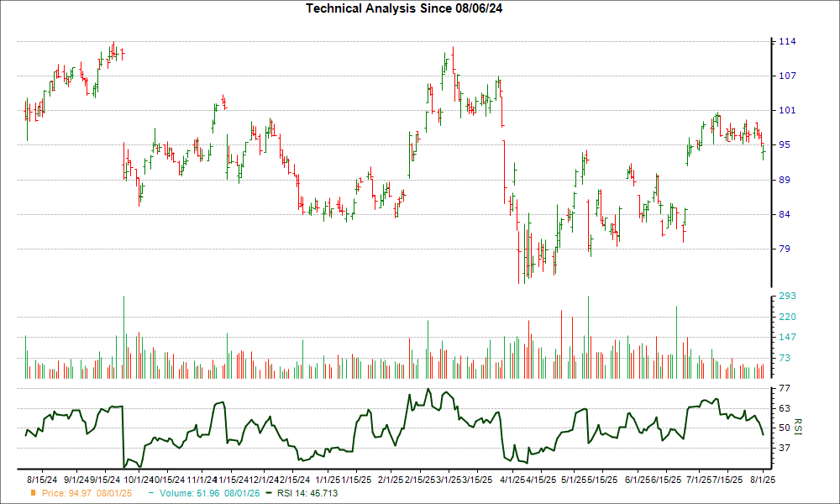Click RSI axis label 50
The height and width of the screenshot is (504, 840).
click(x=785, y=428)
